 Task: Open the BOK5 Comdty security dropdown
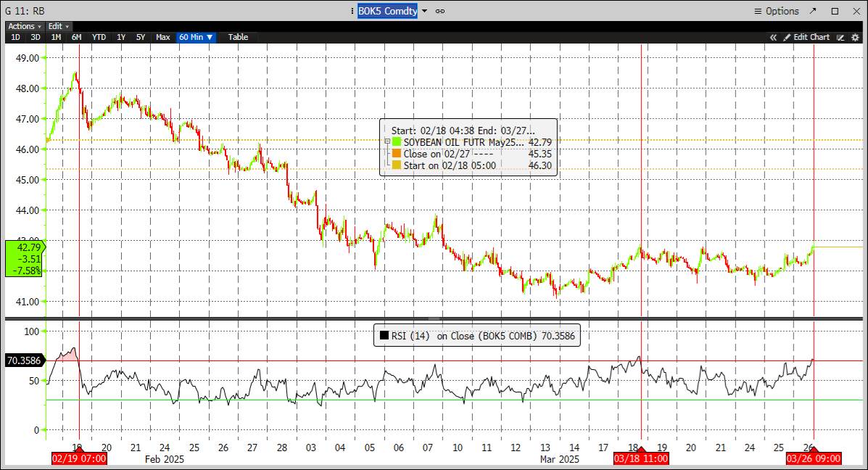click(x=424, y=11)
